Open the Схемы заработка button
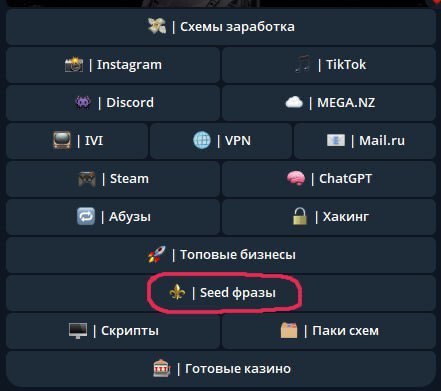Screen dimensions: 441x391 point(221,27)
